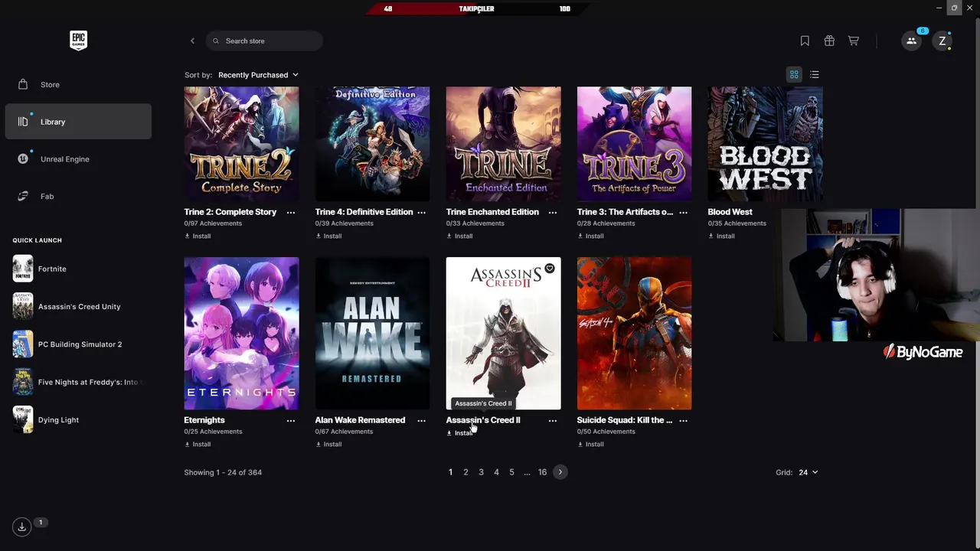Image resolution: width=980 pixels, height=551 pixels.
Task: Jump to page 16
Action: click(x=542, y=472)
